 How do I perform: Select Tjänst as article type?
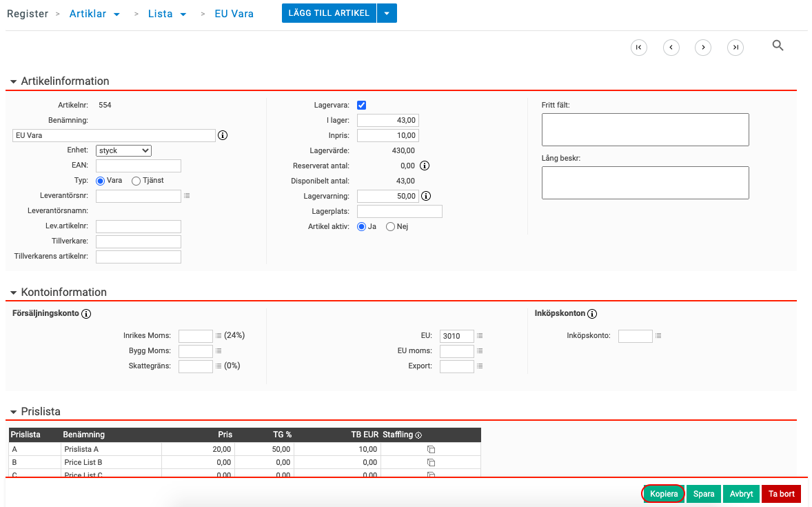coord(136,181)
